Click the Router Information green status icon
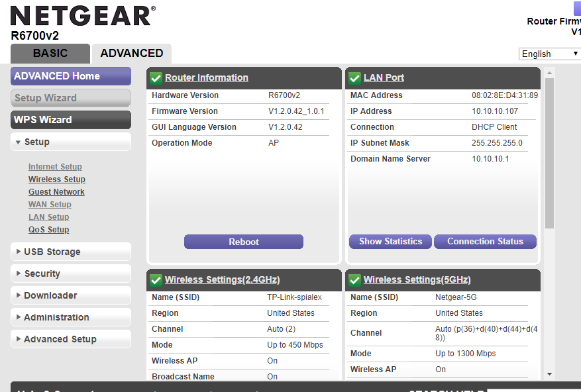581x392 pixels. 155,77
